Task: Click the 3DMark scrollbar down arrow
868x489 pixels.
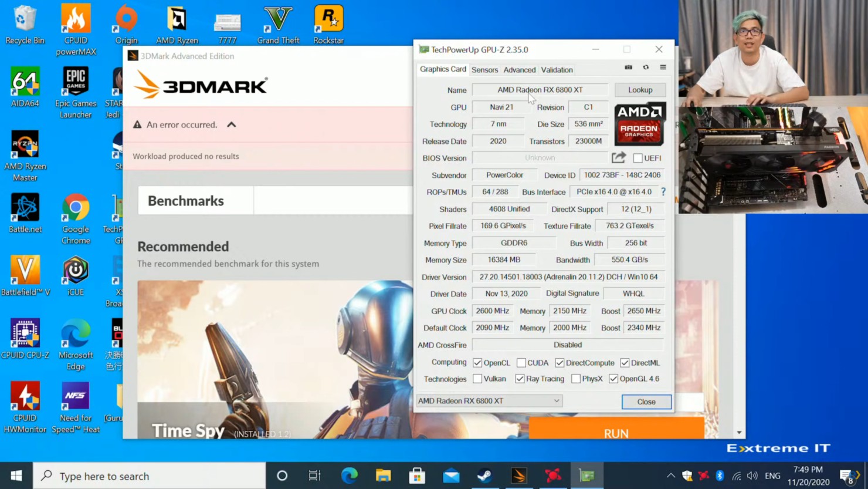Action: (739, 433)
